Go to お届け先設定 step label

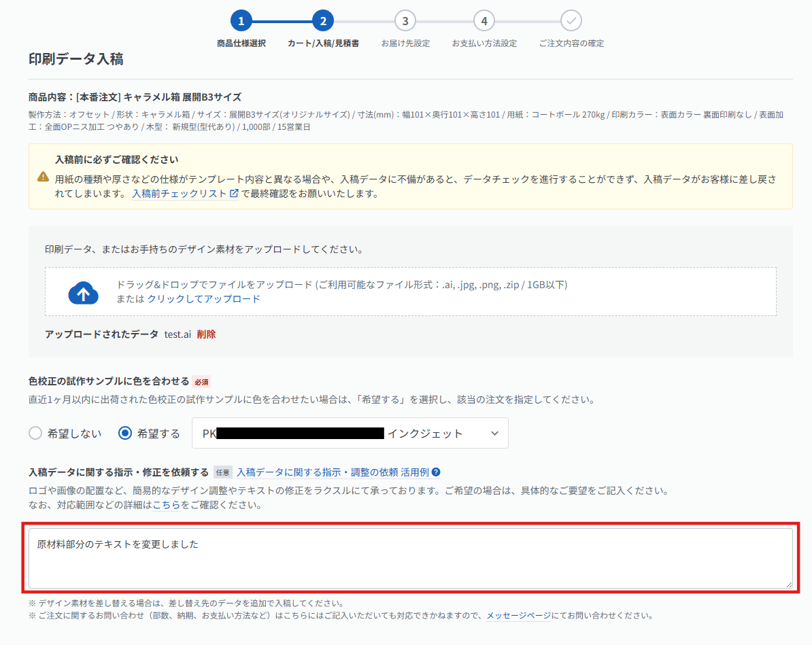pyautogui.click(x=405, y=43)
